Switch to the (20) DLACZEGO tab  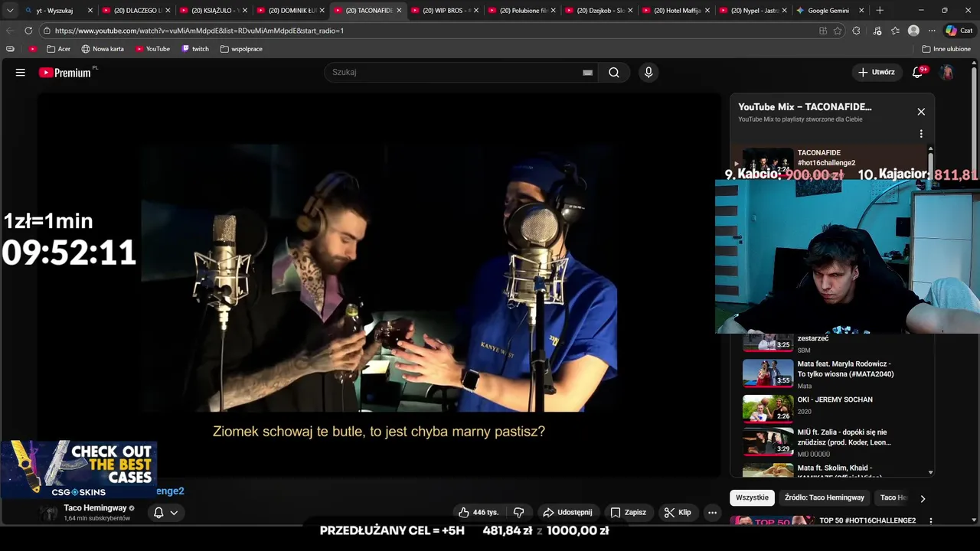click(136, 11)
